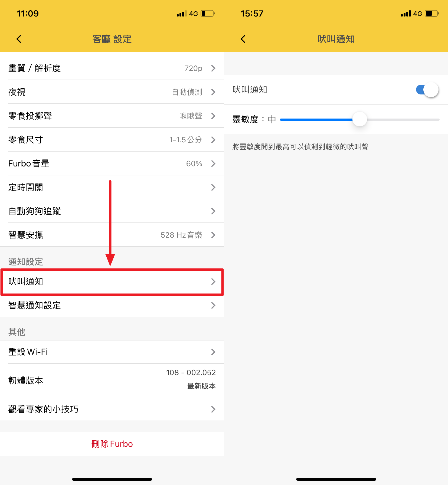Screen dimensions: 448x485
Task: Tap the 智慧通知設定 chevron
Action: pos(213,305)
